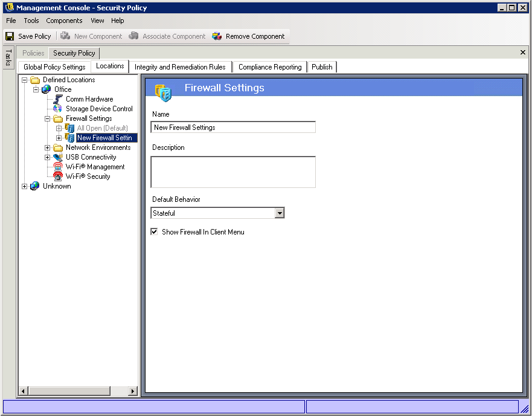Click the Management Console title bar icon
Image resolution: width=532 pixels, height=417 pixels.
point(10,7)
